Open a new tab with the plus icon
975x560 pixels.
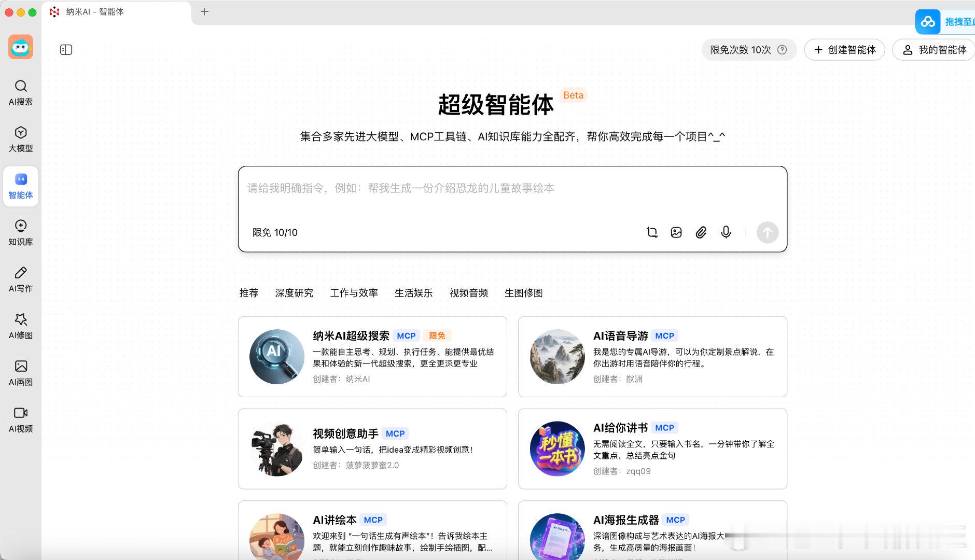(205, 11)
